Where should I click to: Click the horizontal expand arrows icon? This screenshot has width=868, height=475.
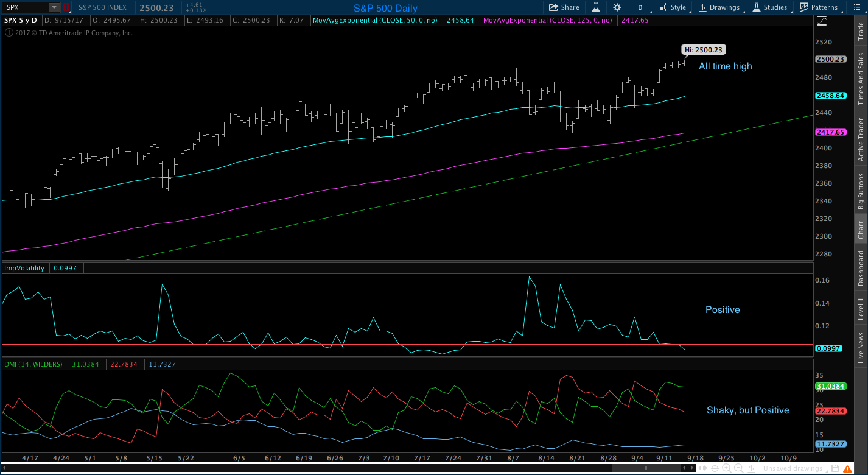(703, 468)
